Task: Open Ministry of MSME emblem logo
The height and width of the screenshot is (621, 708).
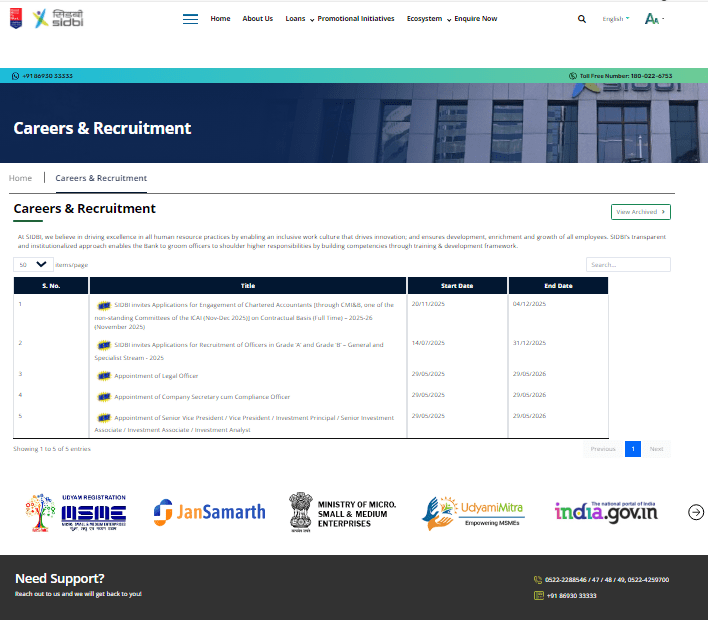Action: pyautogui.click(x=343, y=513)
